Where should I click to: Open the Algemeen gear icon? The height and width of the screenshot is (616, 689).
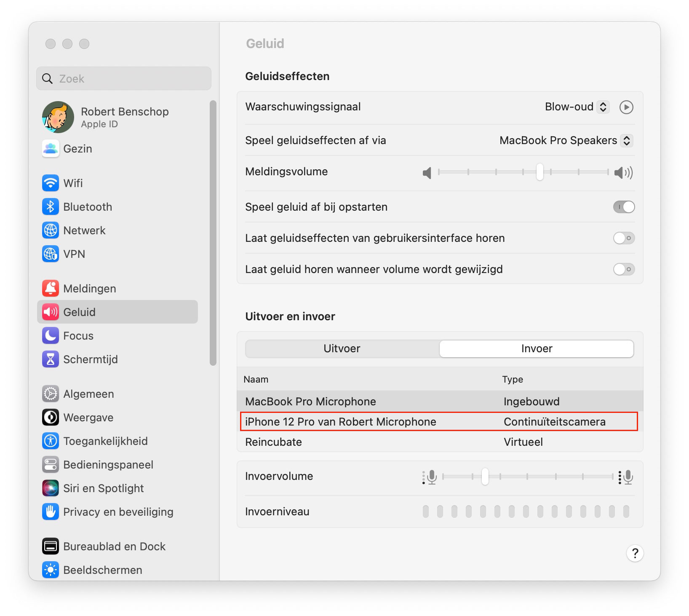51,394
